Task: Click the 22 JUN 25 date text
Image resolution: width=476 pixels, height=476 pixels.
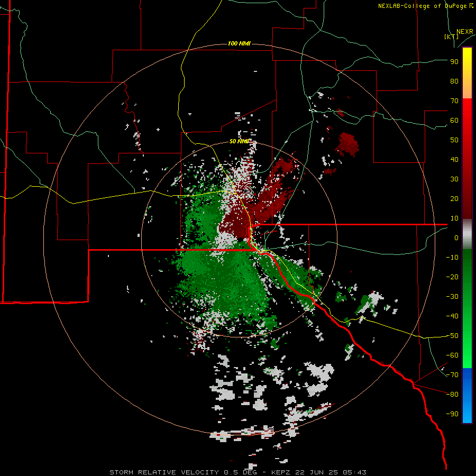Action: [316, 472]
